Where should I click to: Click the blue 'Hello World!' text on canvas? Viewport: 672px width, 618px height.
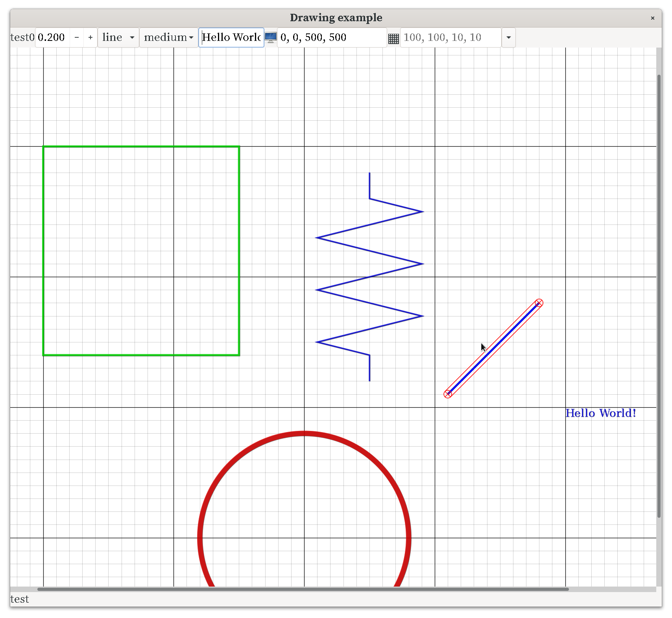(600, 413)
